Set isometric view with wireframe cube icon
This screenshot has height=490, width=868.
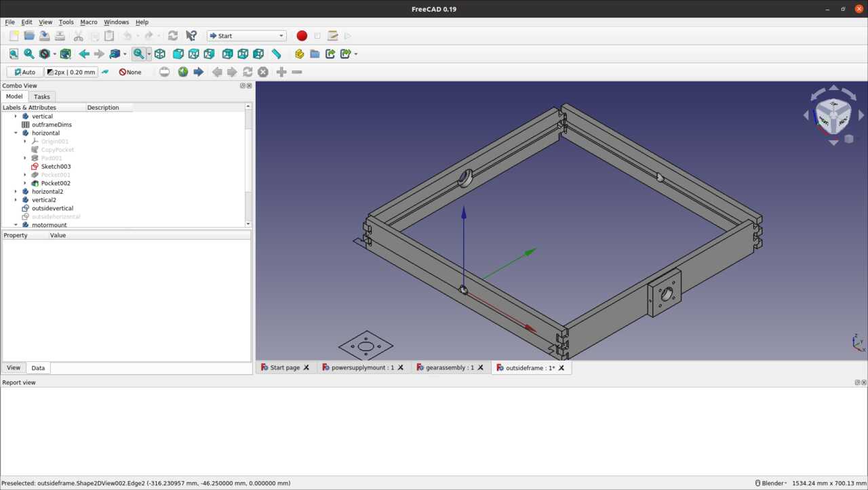(160, 54)
